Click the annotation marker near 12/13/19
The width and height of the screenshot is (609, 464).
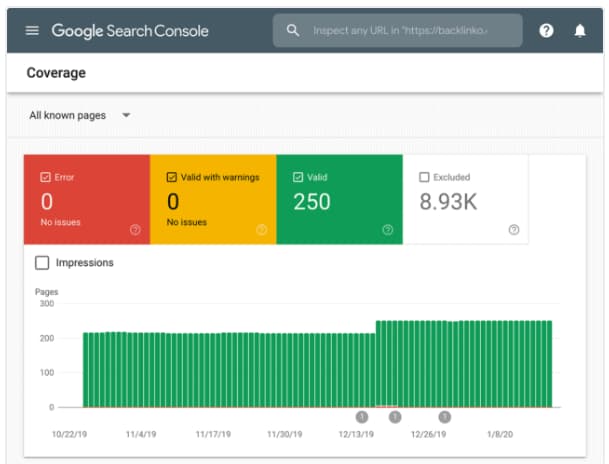pos(362,417)
